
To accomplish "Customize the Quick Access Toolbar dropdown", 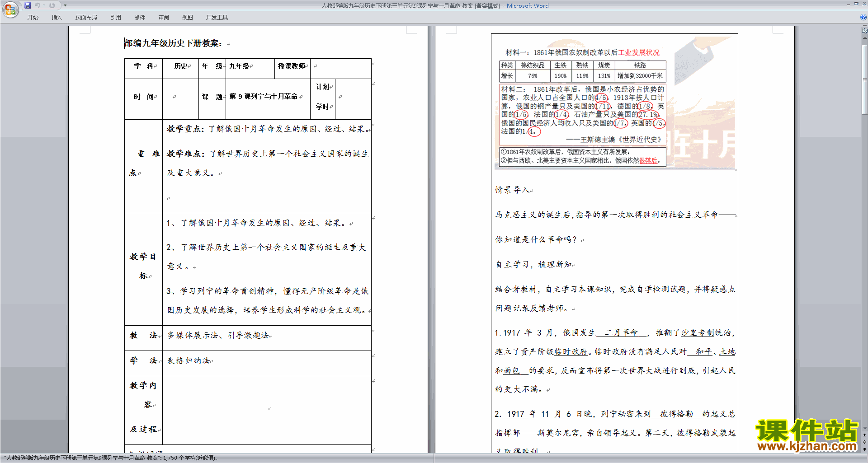I will 65,5.
